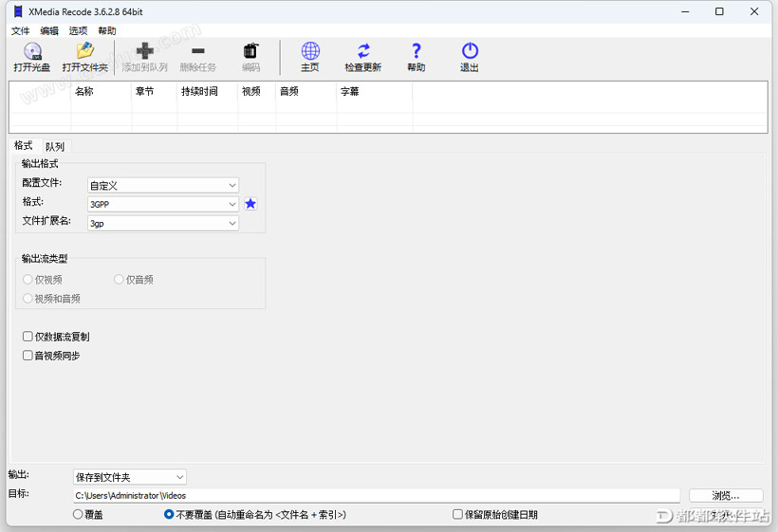Click the Help (帮助) question mark icon
778x532 pixels.
click(x=417, y=51)
